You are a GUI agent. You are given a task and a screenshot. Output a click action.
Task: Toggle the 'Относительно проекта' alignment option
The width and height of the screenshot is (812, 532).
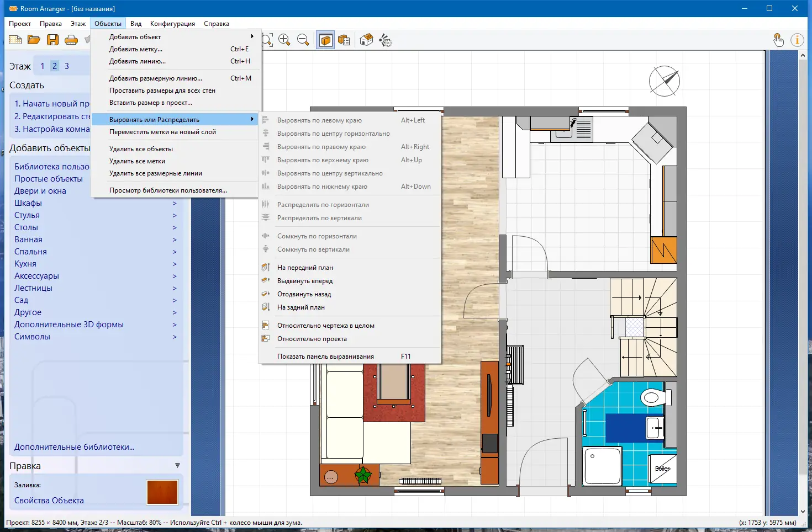point(312,339)
